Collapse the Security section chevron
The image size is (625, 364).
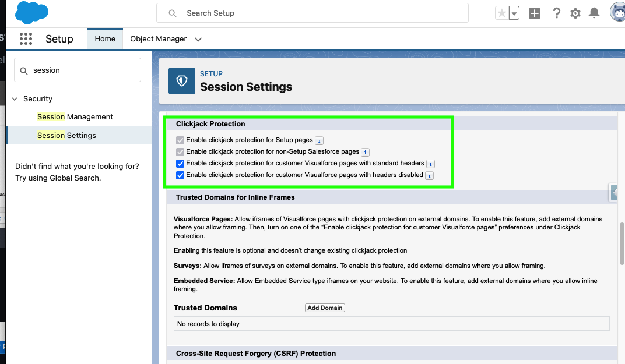coord(15,99)
